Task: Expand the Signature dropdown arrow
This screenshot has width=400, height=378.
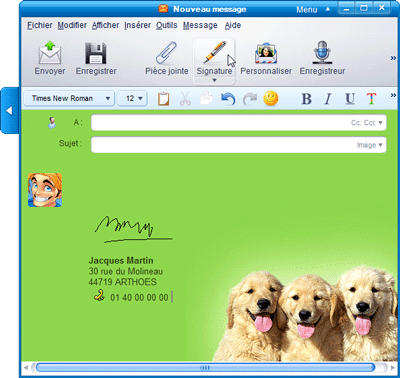Action: (x=214, y=80)
